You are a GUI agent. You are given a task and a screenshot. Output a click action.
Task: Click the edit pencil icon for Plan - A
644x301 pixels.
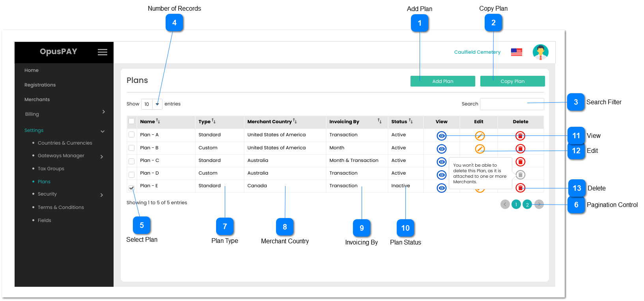click(x=480, y=136)
